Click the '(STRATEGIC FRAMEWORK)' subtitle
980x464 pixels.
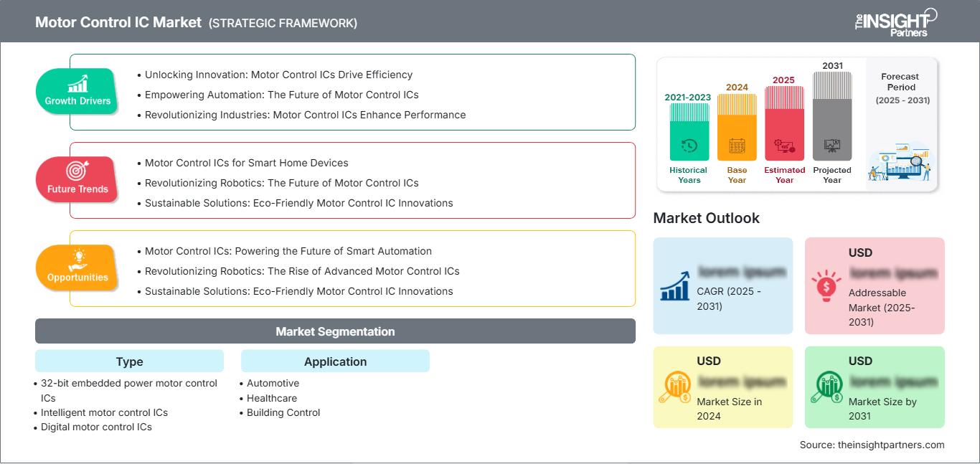click(x=283, y=23)
